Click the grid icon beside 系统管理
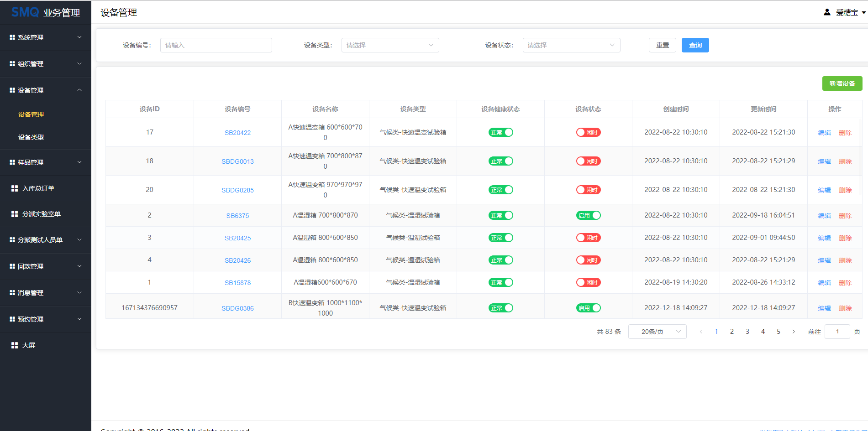Screen dimensions: 868x431 12,37
